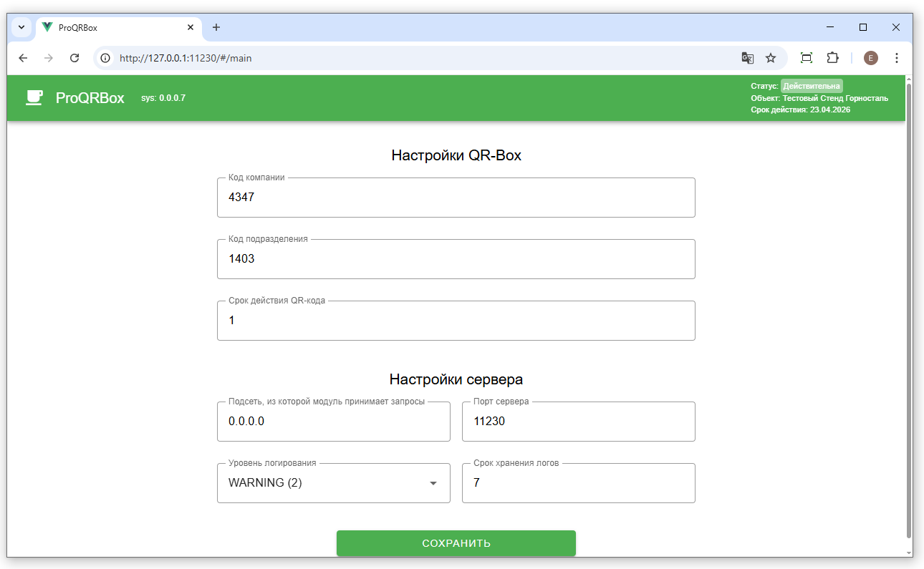
Task: Click the ProQRBox title in header
Action: [90, 98]
